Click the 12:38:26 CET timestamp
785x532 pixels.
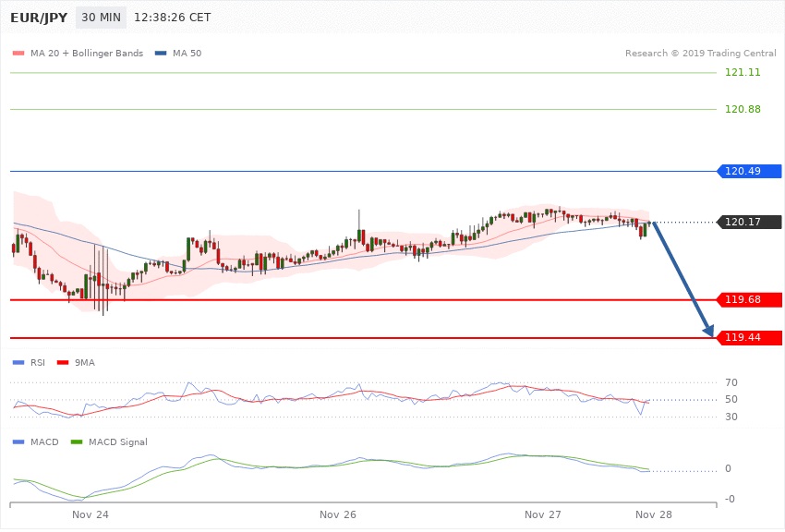[173, 18]
